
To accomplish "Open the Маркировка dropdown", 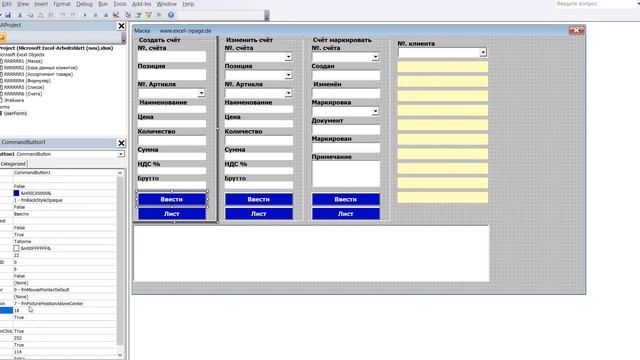I will 375,111.
